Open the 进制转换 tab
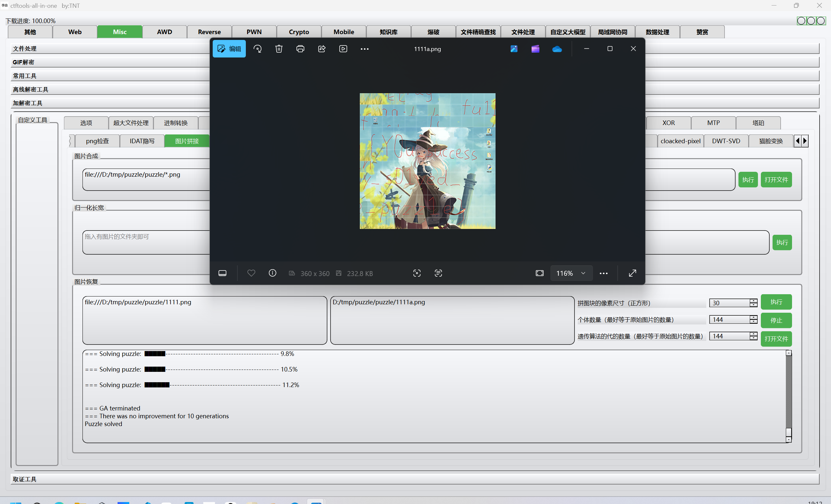 [176, 123]
